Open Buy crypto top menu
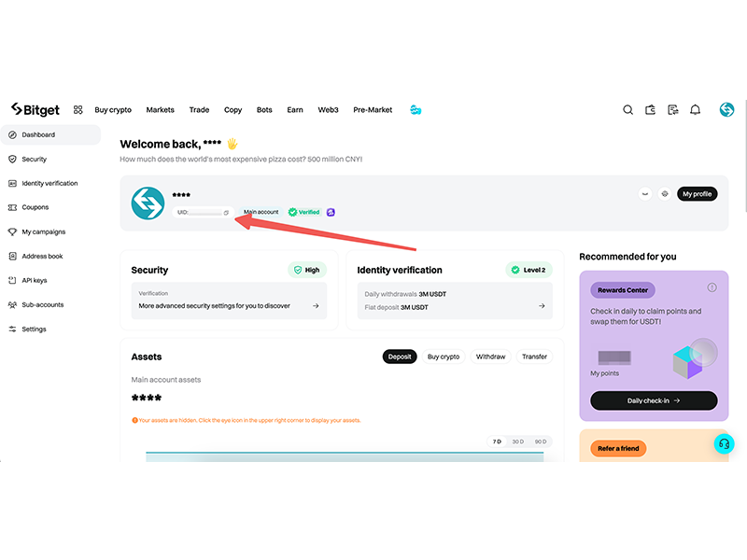 click(x=113, y=110)
